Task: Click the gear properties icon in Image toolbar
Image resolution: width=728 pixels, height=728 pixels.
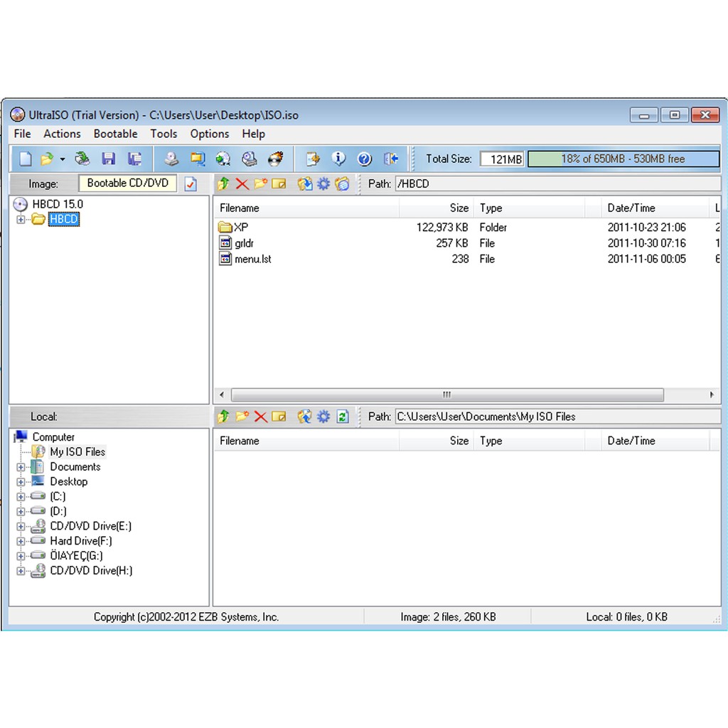Action: point(323,184)
